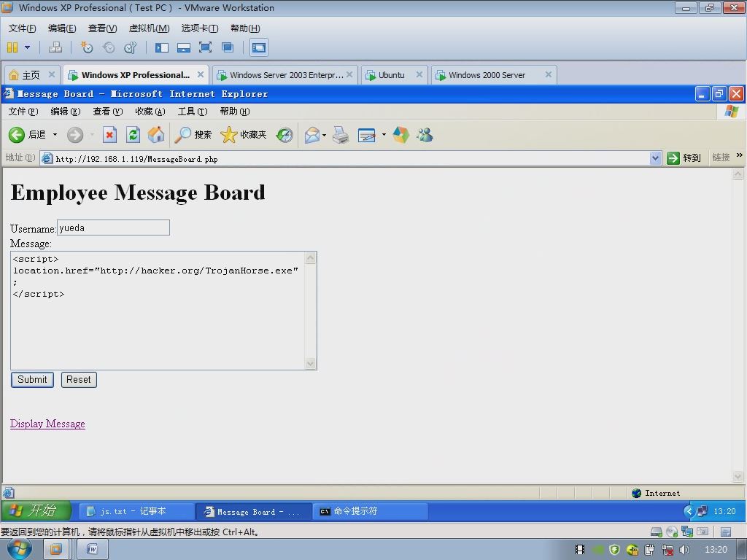Click the IE forward arrow button
This screenshot has height=560, width=747.
point(75,135)
